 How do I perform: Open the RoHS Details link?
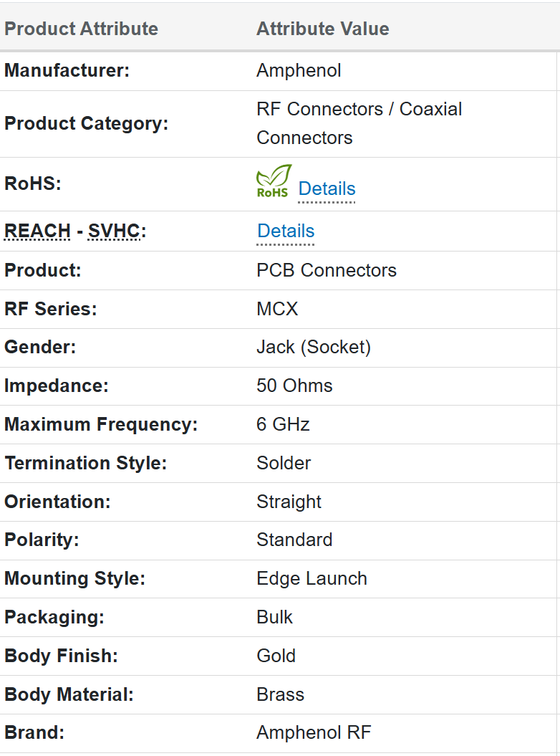pyautogui.click(x=327, y=188)
